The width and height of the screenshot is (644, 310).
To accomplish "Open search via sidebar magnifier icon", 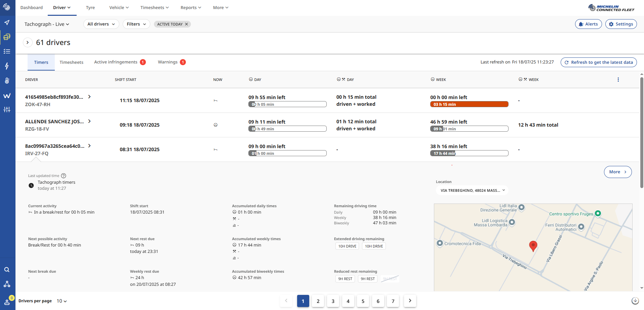I will [x=7, y=270].
